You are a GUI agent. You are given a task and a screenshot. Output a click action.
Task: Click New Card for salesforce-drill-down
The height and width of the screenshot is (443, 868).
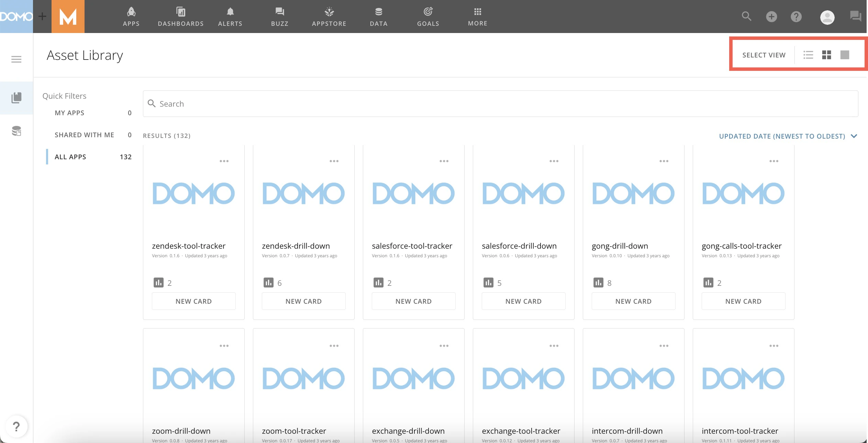click(524, 301)
